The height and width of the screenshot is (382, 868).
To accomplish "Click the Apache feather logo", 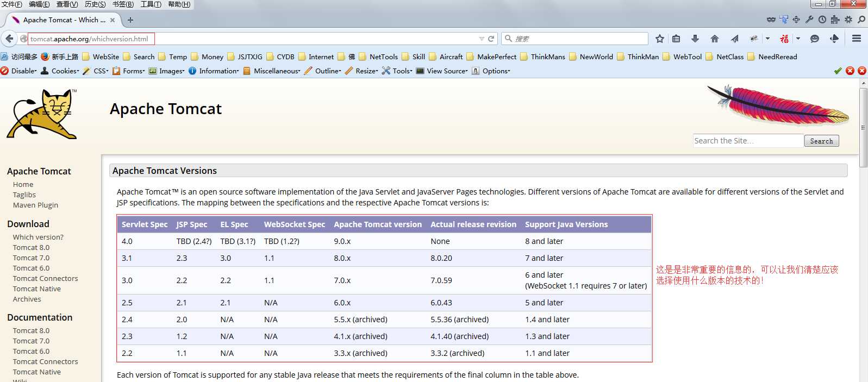I will [778, 105].
